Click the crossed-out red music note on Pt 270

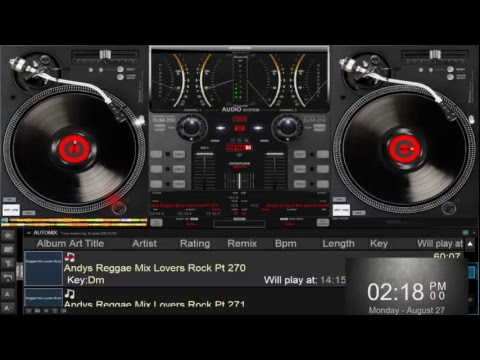coord(70,257)
